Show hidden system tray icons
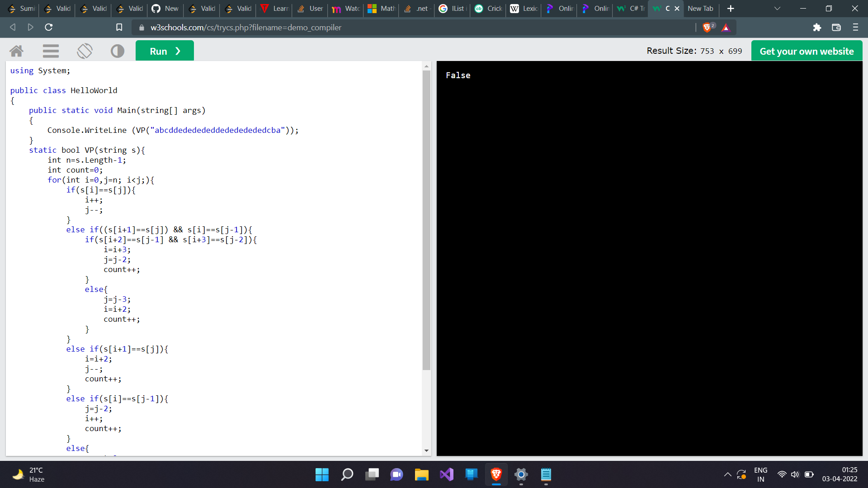 tap(727, 474)
